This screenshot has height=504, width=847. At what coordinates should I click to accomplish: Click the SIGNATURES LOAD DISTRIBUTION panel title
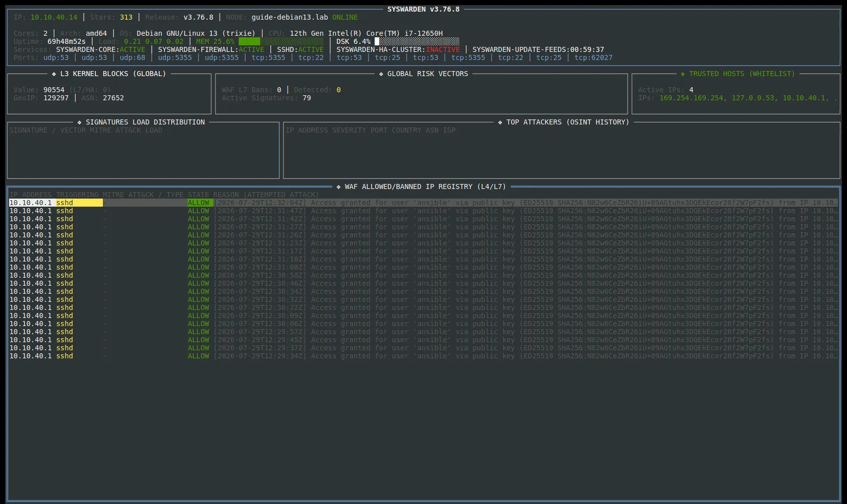[145, 122]
